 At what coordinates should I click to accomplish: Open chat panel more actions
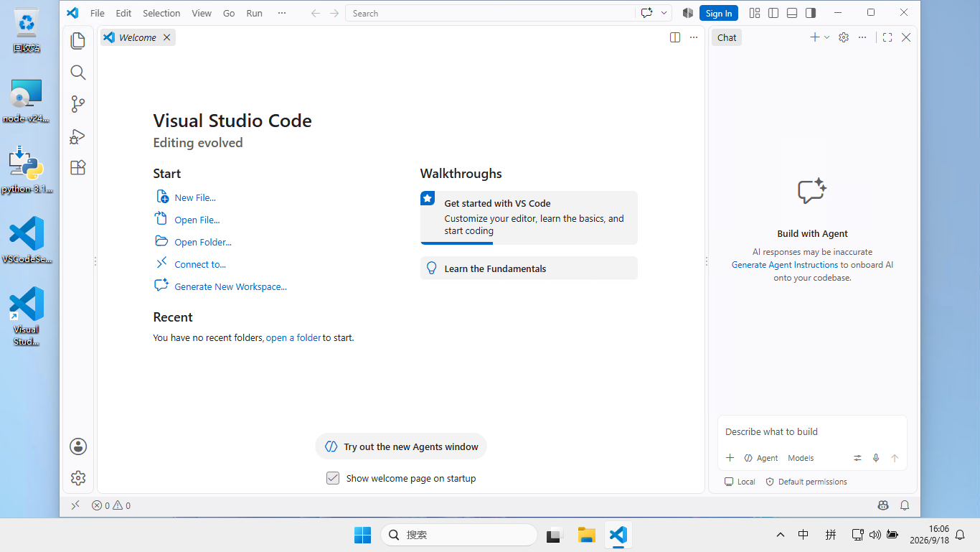tap(862, 37)
